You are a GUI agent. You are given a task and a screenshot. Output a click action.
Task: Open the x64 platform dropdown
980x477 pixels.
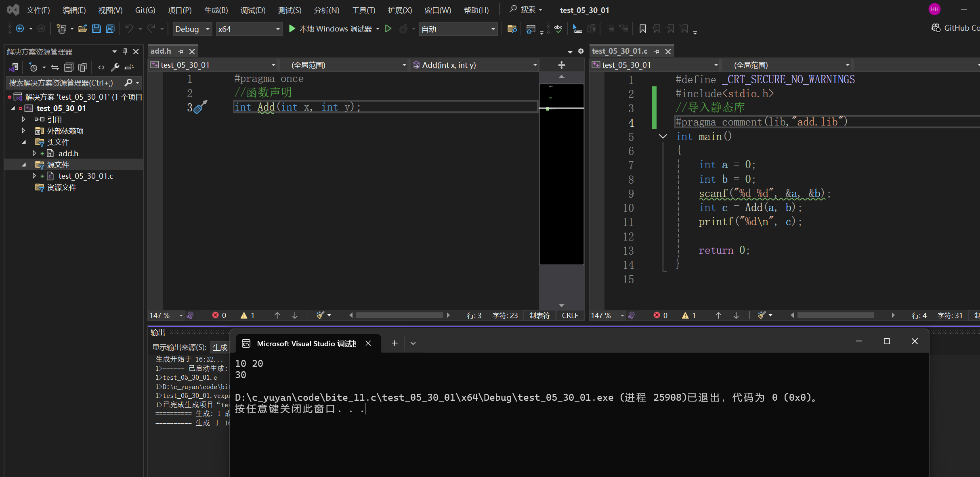pos(277,29)
